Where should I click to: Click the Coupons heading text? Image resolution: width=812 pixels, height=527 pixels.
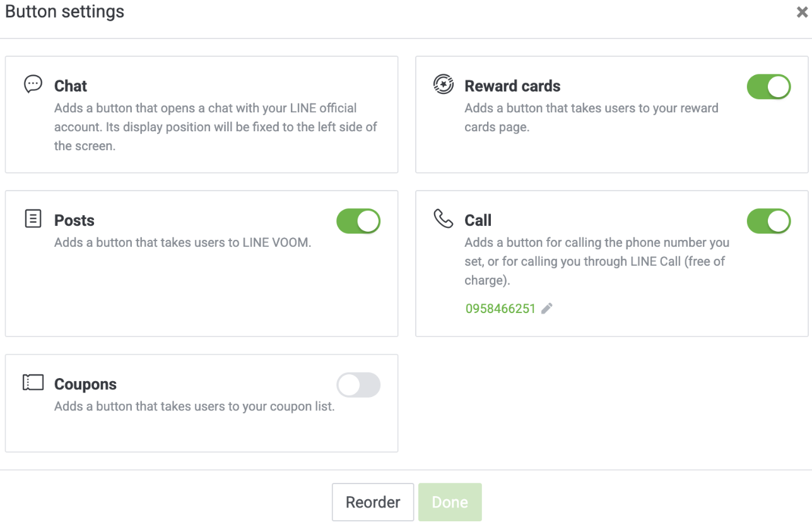[x=85, y=384]
